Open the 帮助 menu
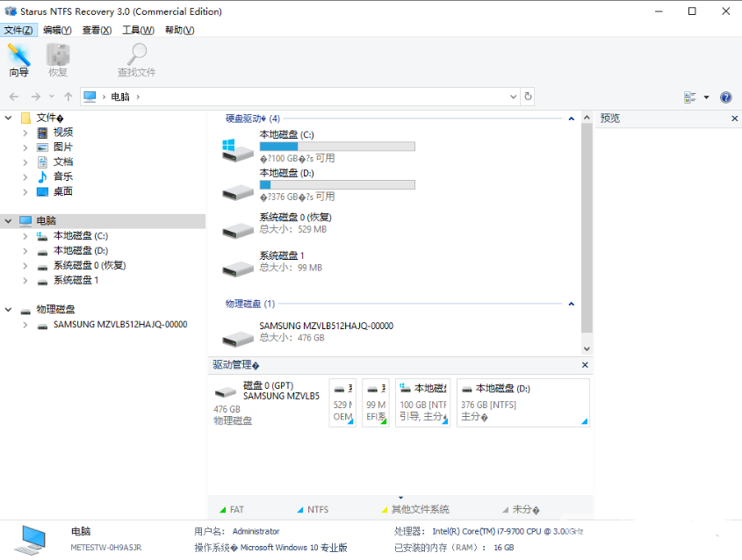 point(179,30)
